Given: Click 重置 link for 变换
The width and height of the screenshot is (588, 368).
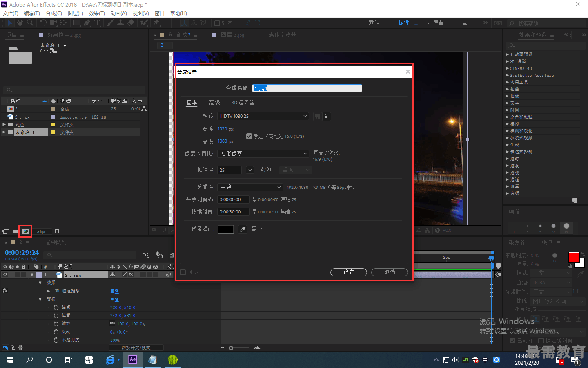Looking at the screenshot, I should pyautogui.click(x=114, y=300).
